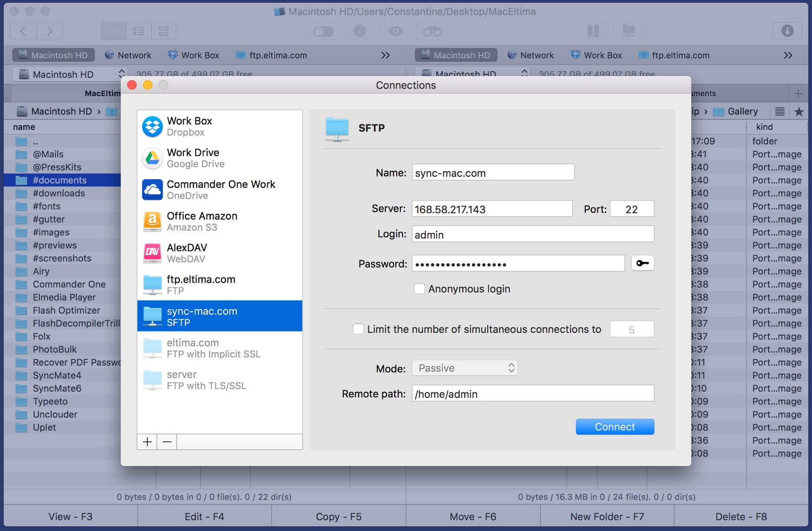The image size is (812, 531).
Task: Select the Work Drive Google Drive connection
Action: 220,158
